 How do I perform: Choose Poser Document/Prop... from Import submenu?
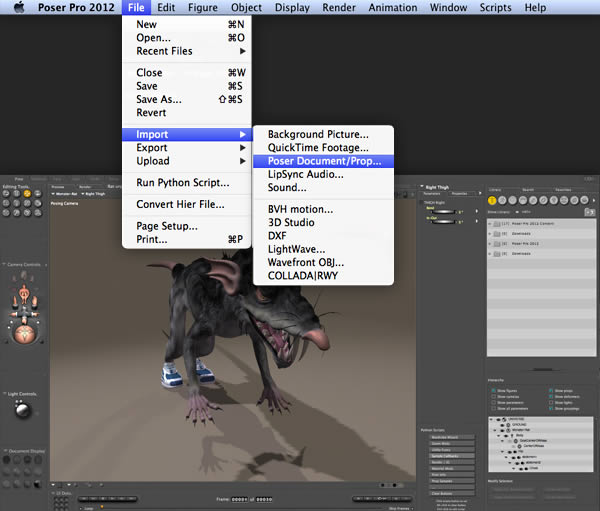click(x=323, y=161)
